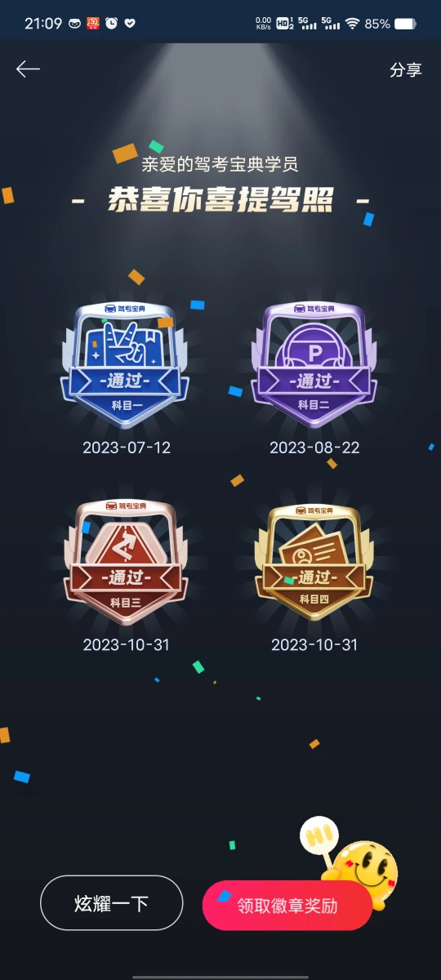441x980 pixels.
Task: Tap the 恭喜你喜提驾照 headline
Action: 220,200
